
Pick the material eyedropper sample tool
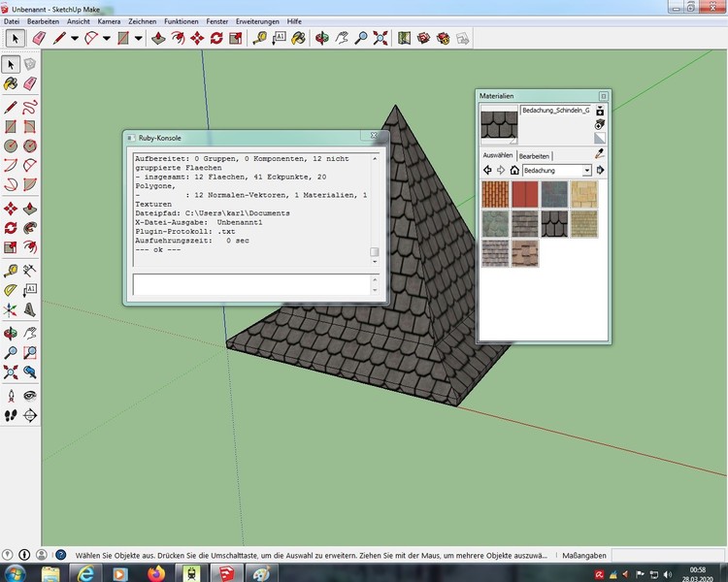(599, 154)
